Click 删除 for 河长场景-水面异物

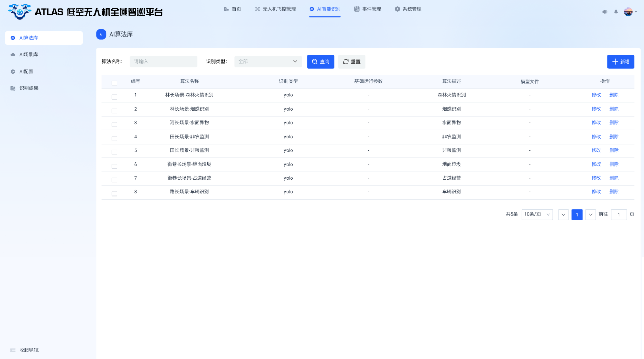pos(614,123)
